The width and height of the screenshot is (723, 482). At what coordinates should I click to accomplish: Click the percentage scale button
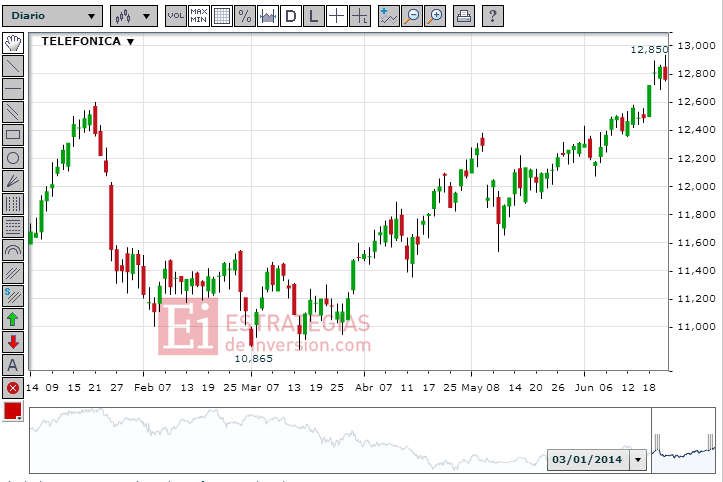[245, 16]
